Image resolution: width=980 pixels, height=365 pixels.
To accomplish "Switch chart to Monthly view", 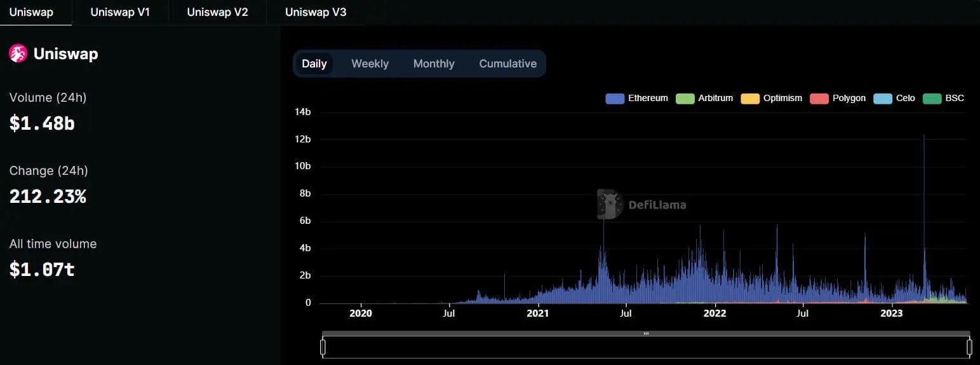I will (434, 64).
